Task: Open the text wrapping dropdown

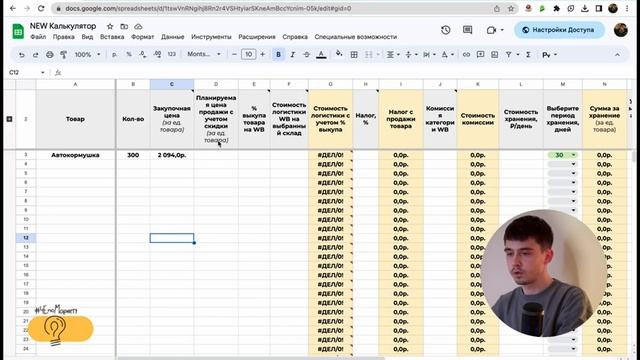Action: [x=429, y=54]
